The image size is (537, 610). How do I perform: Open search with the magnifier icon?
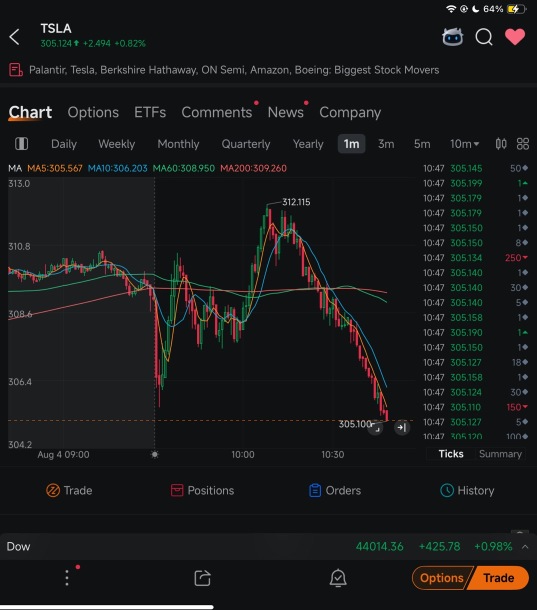pyautogui.click(x=484, y=37)
